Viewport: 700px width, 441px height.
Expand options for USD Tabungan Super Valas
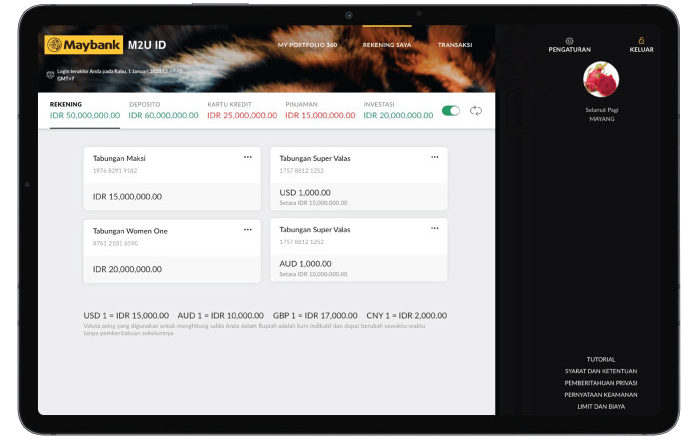434,157
